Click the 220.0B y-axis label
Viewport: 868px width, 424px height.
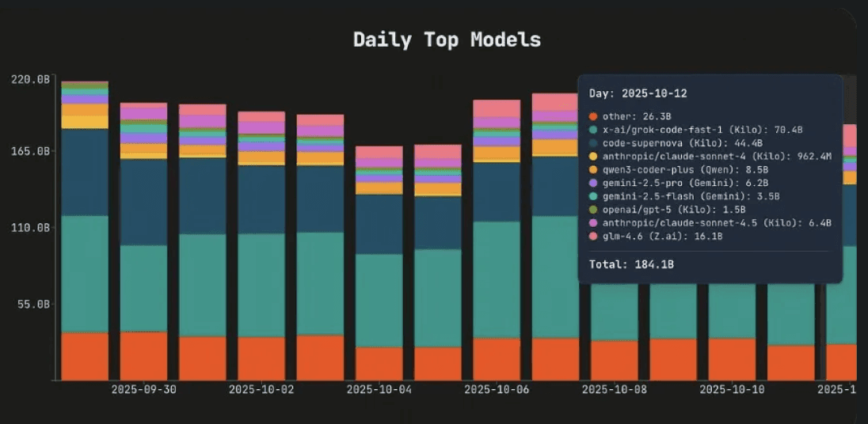pos(32,80)
